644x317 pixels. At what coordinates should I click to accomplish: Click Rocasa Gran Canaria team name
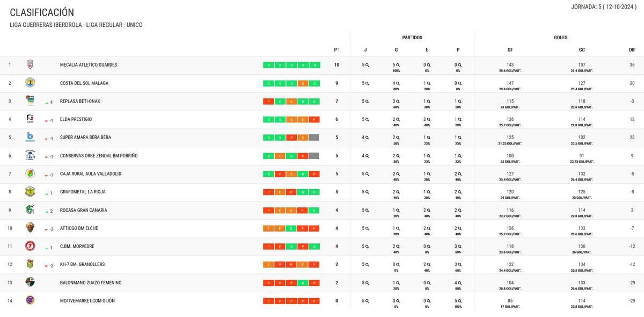83,210
